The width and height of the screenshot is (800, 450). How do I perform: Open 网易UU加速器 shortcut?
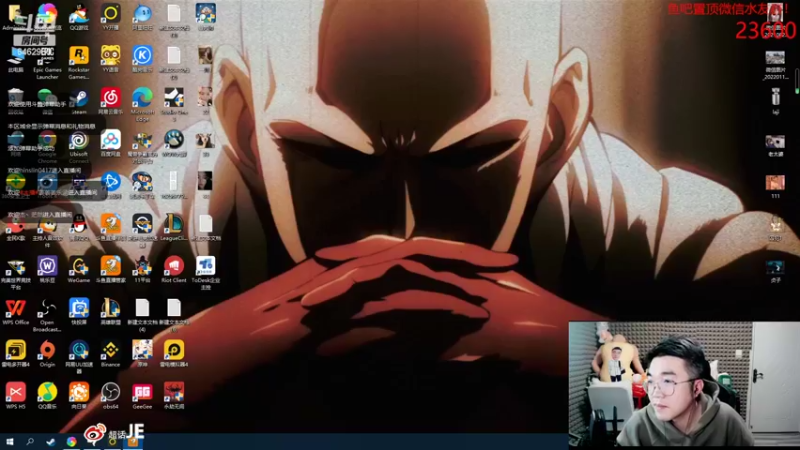point(79,357)
